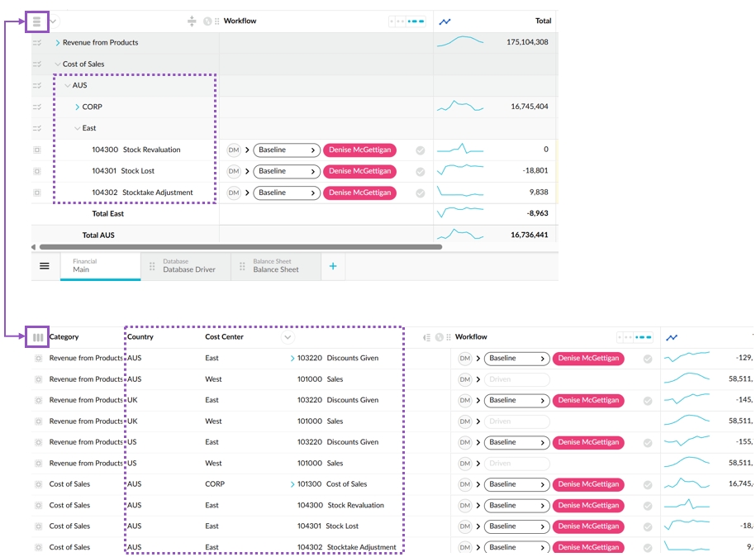Click Denise McGettigan badge on top Stock Lost row
Screen dimensions: 756x557
click(359, 172)
